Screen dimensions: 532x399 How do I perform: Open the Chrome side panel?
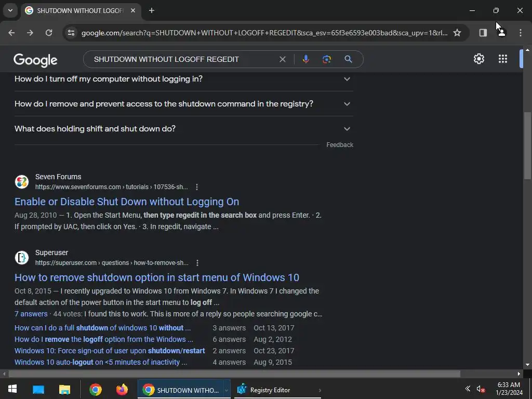[483, 33]
